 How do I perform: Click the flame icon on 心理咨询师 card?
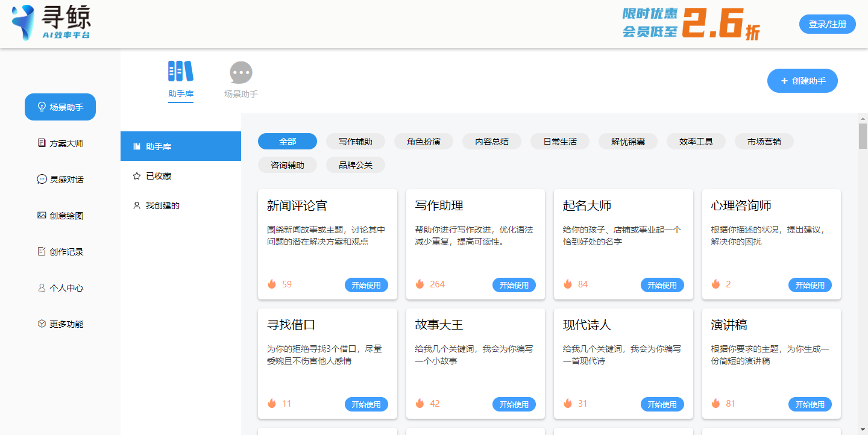coord(715,284)
